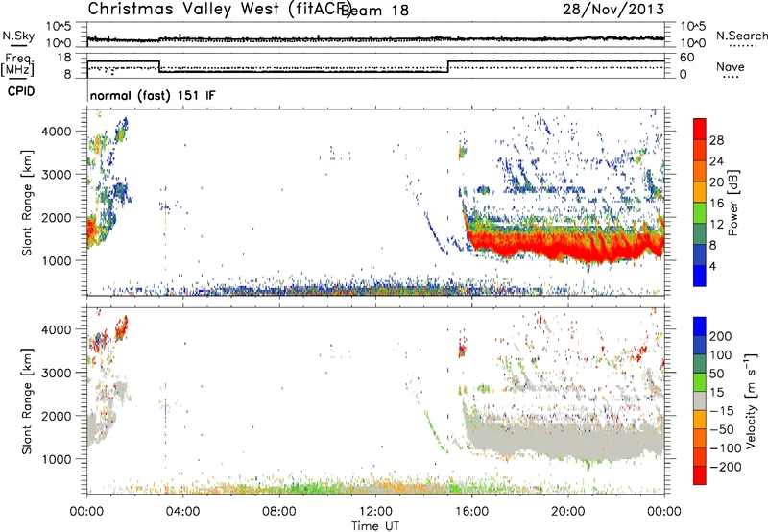Screen dimensions: 768x532
Task: Click the '4000' tick on the power panel
Action: (x=57, y=131)
